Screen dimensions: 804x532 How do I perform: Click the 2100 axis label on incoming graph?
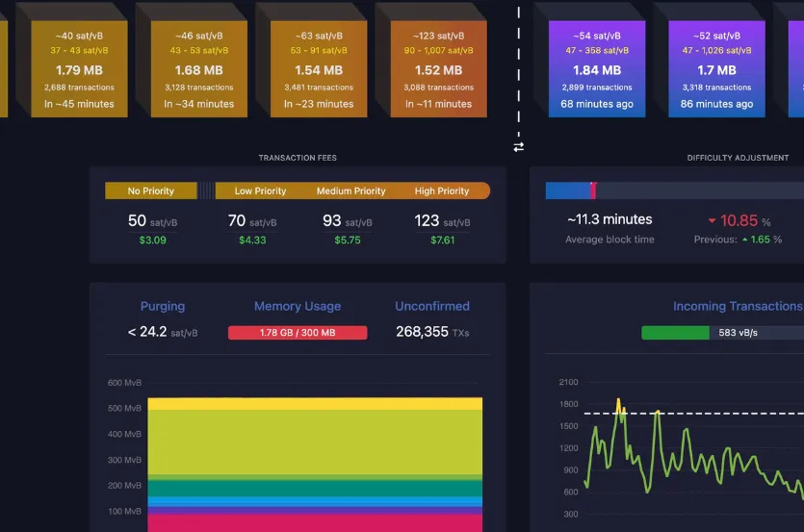(568, 382)
